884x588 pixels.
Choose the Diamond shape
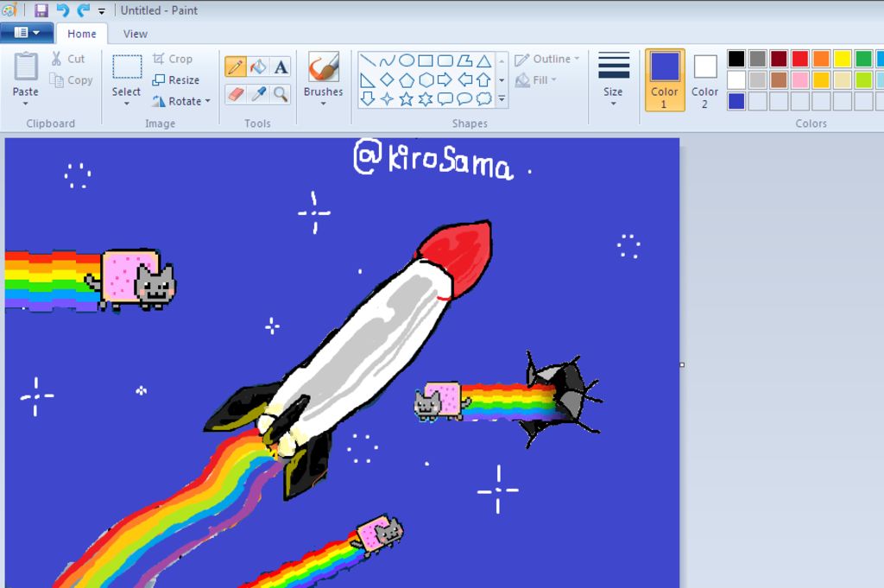coord(388,80)
